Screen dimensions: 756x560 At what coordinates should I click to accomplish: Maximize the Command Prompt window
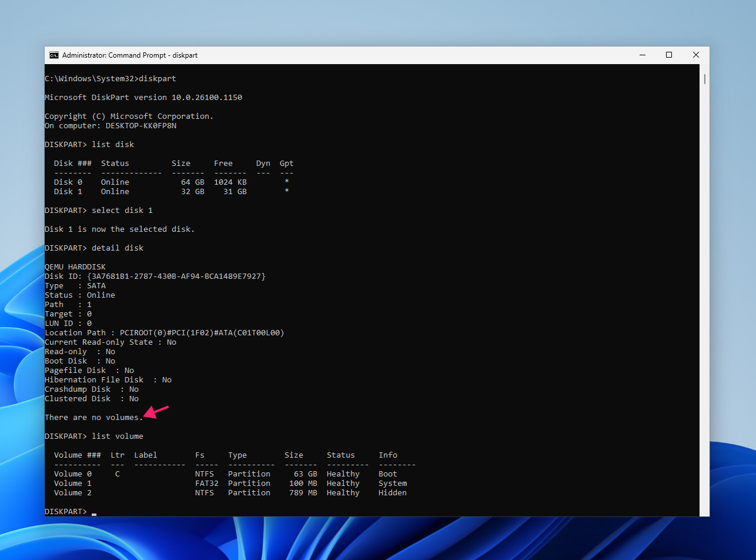[x=669, y=55]
